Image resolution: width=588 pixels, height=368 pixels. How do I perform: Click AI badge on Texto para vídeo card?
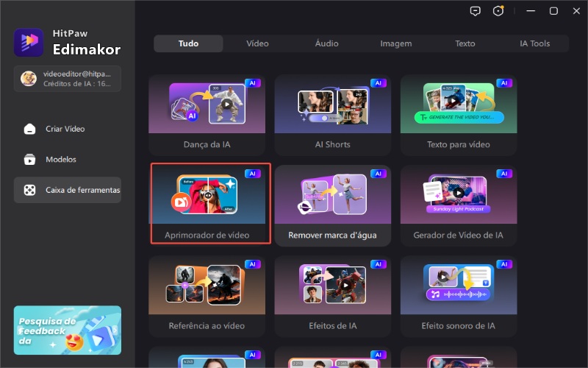pos(504,83)
